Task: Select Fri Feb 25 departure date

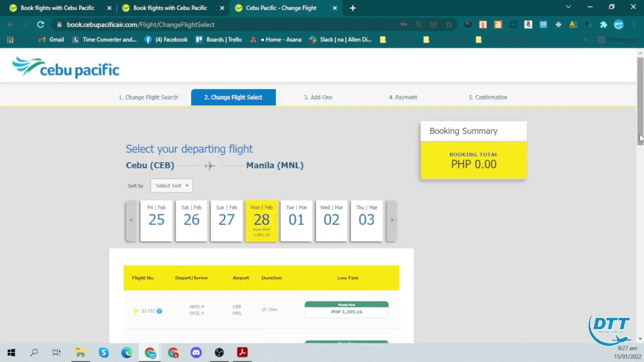Action: click(156, 221)
